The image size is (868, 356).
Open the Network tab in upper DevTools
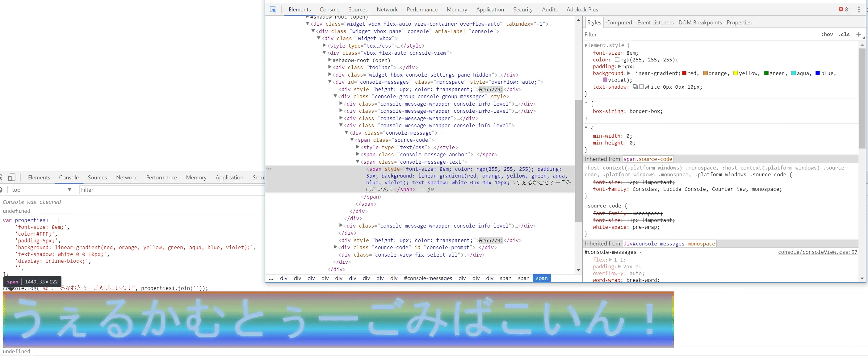(x=387, y=10)
